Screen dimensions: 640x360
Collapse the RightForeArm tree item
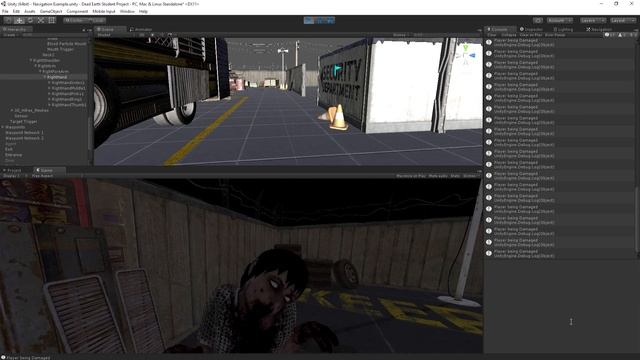coord(40,71)
